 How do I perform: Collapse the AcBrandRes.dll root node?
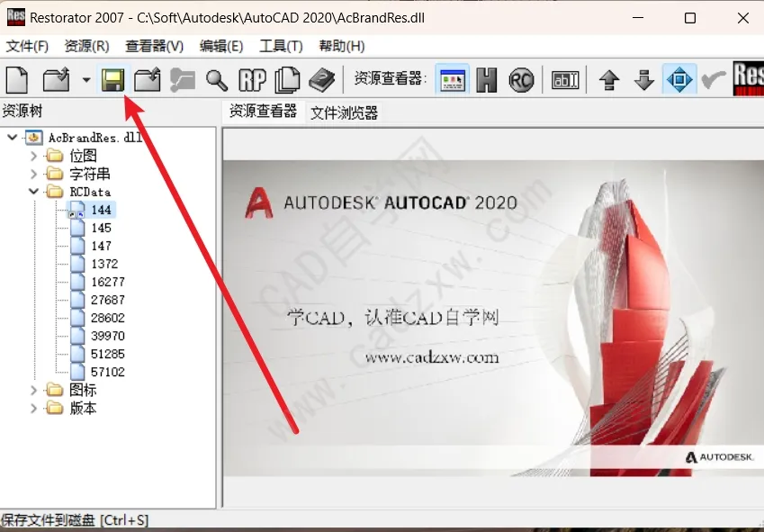pos(13,138)
